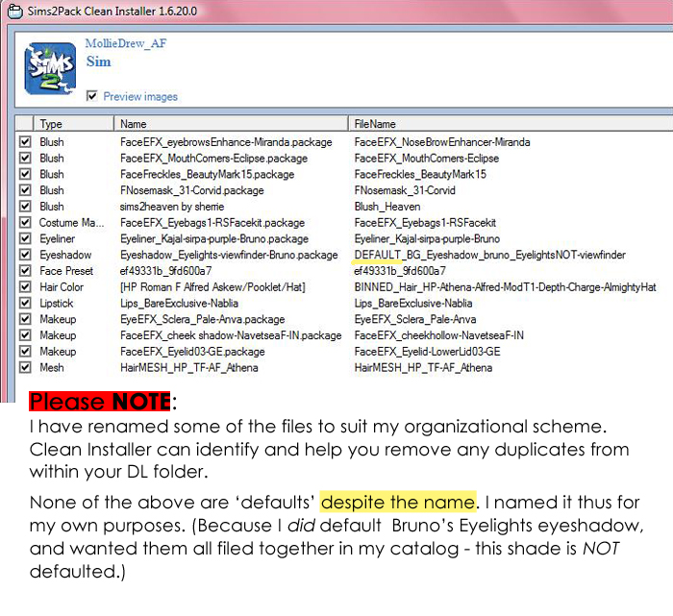The height and width of the screenshot is (616, 673).
Task: Click the blank checkbox column header
Action: point(24,124)
